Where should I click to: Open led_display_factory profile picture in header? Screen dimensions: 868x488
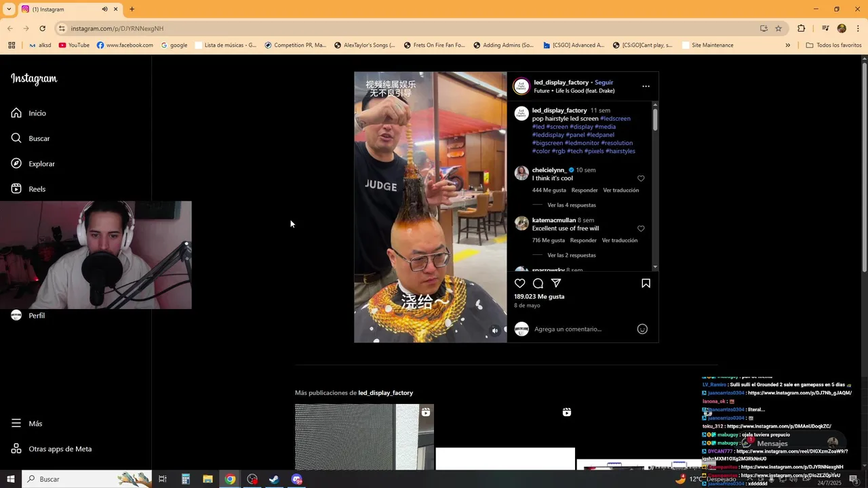coord(521,87)
